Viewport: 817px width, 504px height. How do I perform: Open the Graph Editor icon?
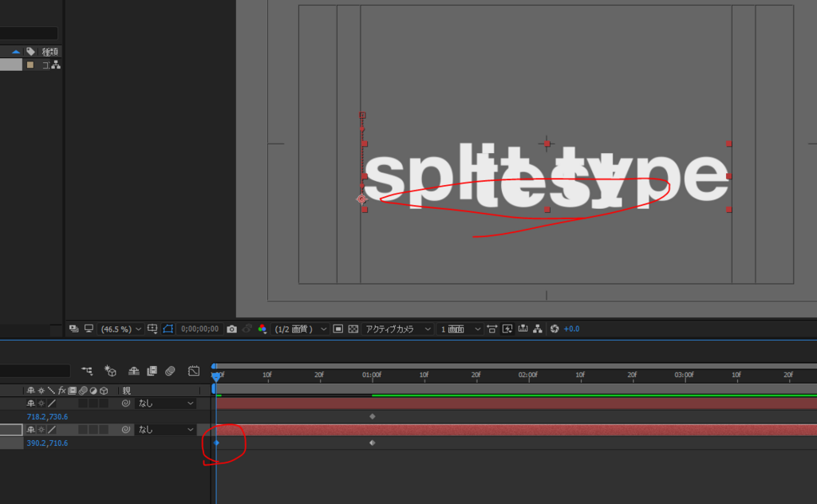coord(194,371)
